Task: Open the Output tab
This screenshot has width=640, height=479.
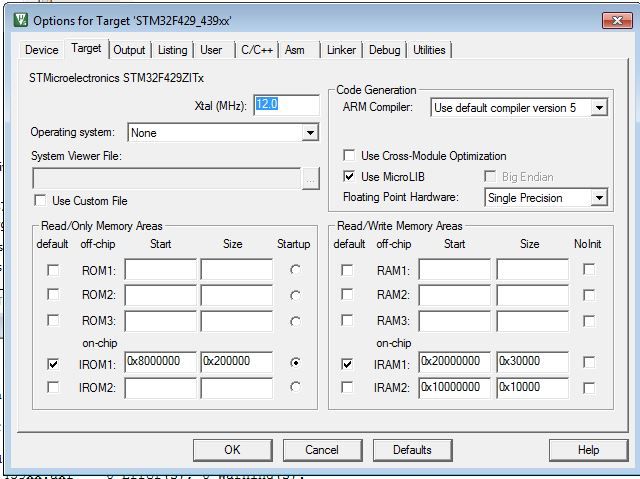Action: pos(129,50)
